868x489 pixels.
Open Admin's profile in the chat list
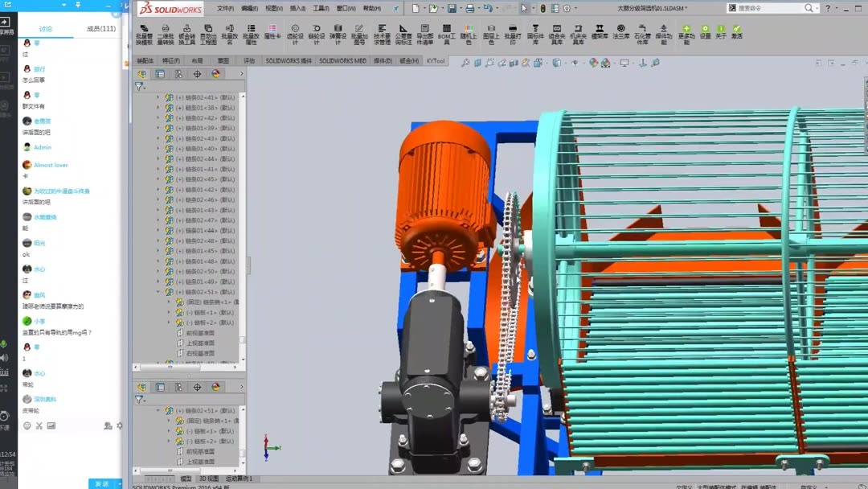[x=41, y=147]
